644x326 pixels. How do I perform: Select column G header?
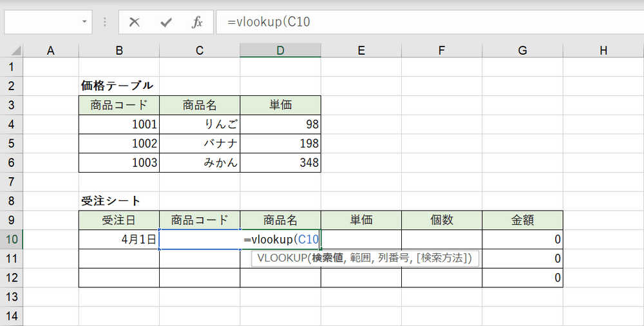coord(522,50)
